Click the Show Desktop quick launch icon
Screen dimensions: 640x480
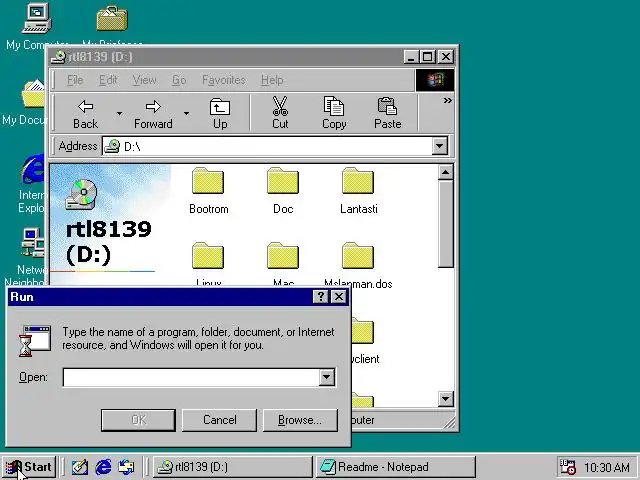80,467
